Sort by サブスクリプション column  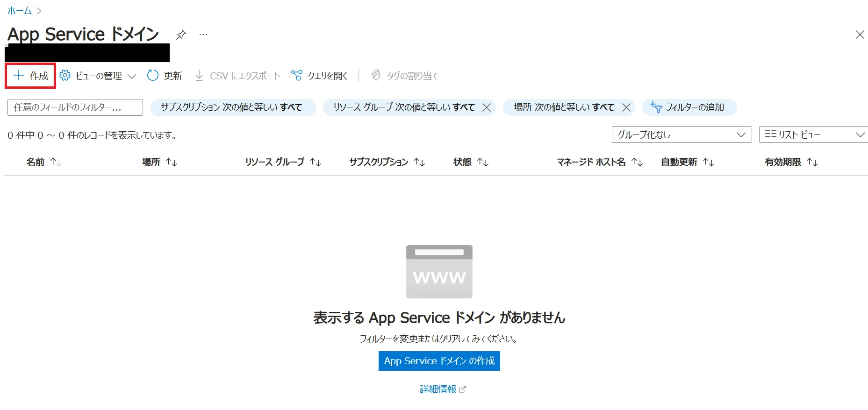click(387, 162)
